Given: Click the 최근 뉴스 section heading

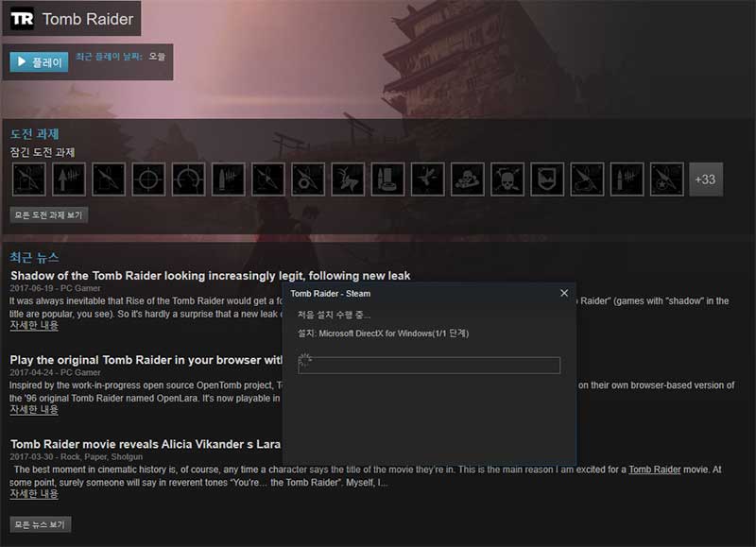Looking at the screenshot, I should click(35, 257).
